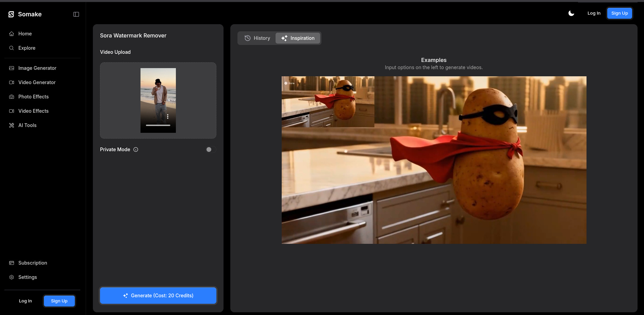Click the Photo Effects camera icon
Viewport: 644px width, 315px height.
pyautogui.click(x=12, y=97)
